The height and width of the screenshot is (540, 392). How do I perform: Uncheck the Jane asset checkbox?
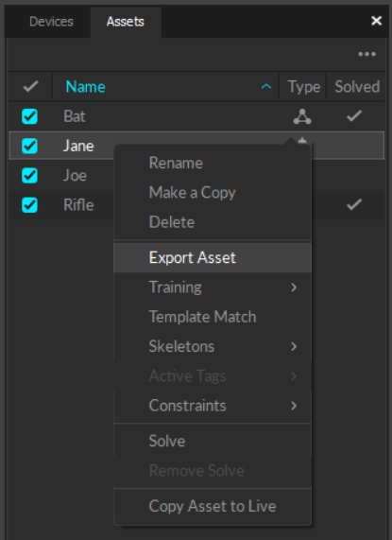(29, 146)
